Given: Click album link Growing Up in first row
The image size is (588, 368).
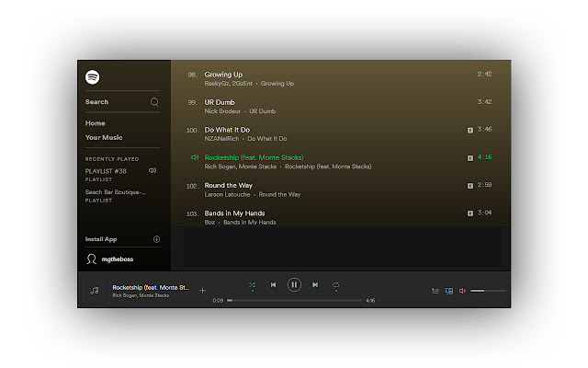Looking at the screenshot, I should pyautogui.click(x=277, y=84).
